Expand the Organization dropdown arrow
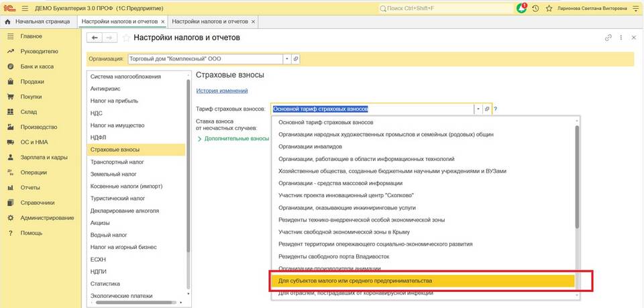Screen dimensions: 644x308 click(x=287, y=59)
